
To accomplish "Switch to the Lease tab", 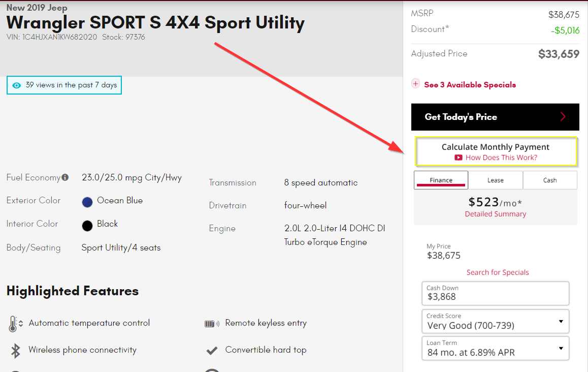I will click(x=496, y=180).
